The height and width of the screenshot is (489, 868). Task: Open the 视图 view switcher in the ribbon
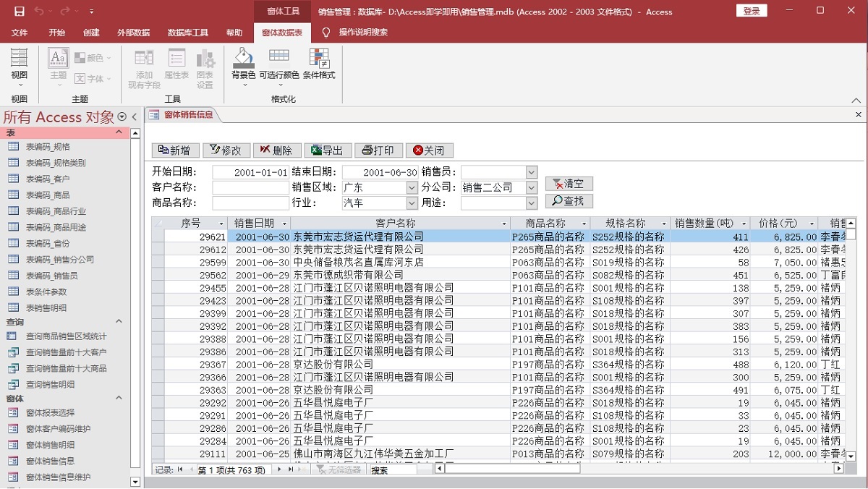[x=20, y=67]
